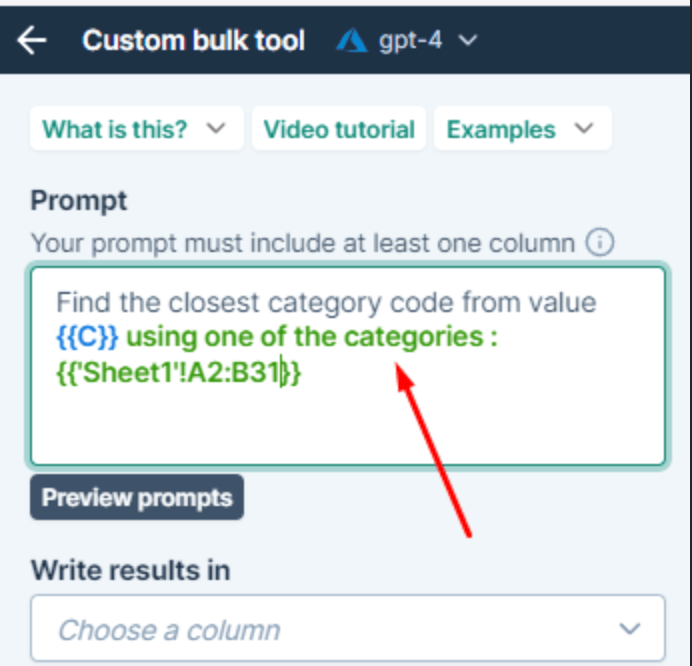Click the Write results in label
The image size is (692, 666).
coord(130,571)
